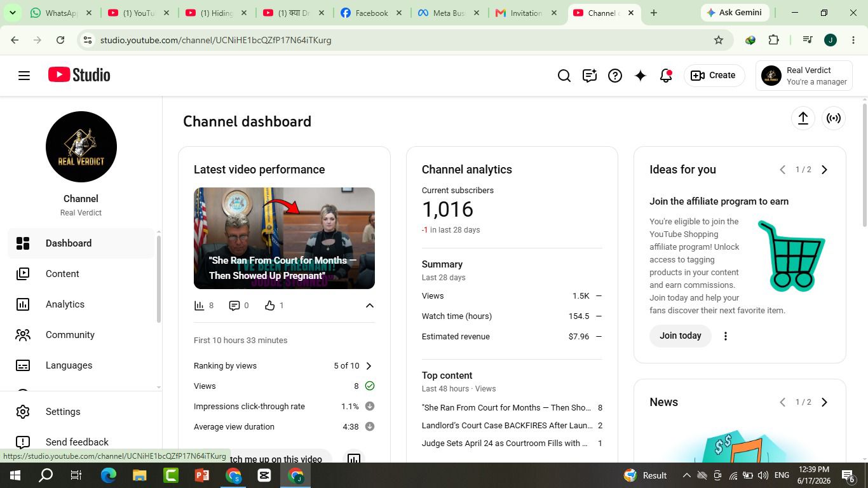
Task: Click the views bar chart icon under thumbnail
Action: point(200,306)
